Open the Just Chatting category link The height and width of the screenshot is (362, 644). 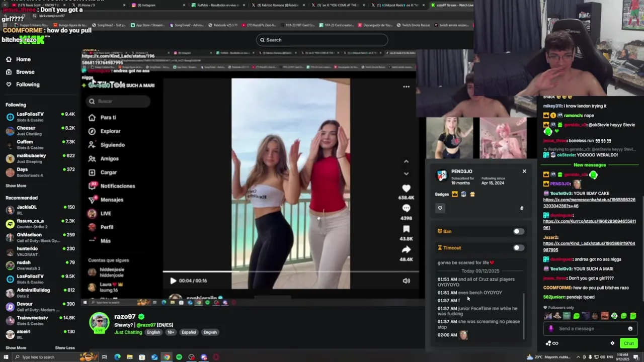(x=128, y=332)
